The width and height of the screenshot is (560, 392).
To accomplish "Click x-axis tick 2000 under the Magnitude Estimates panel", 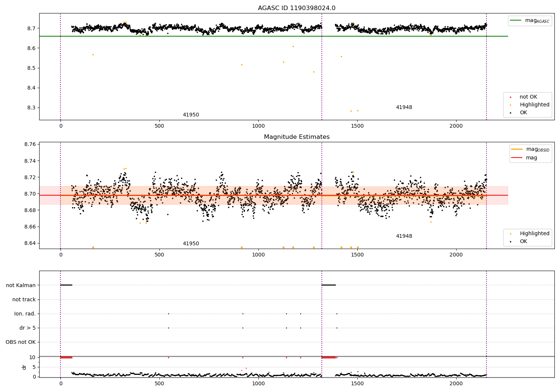I will click(x=456, y=255).
